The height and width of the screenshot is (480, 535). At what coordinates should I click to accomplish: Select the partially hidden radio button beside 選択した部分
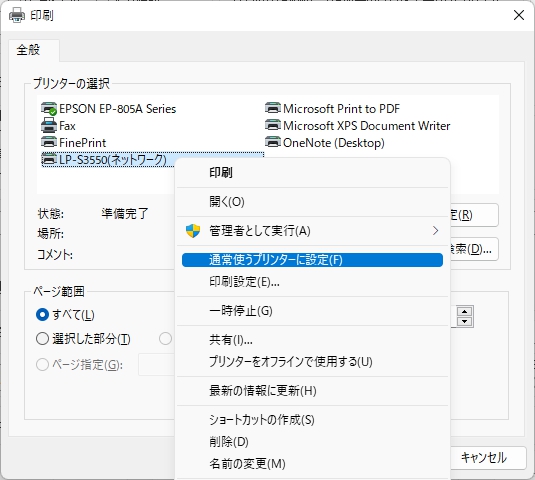pos(165,339)
